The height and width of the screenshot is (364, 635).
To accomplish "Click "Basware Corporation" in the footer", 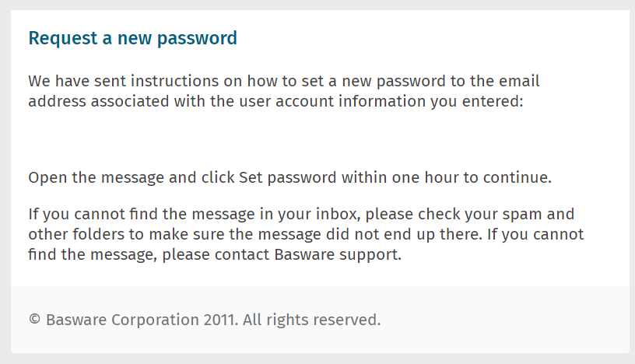I will 123,319.
